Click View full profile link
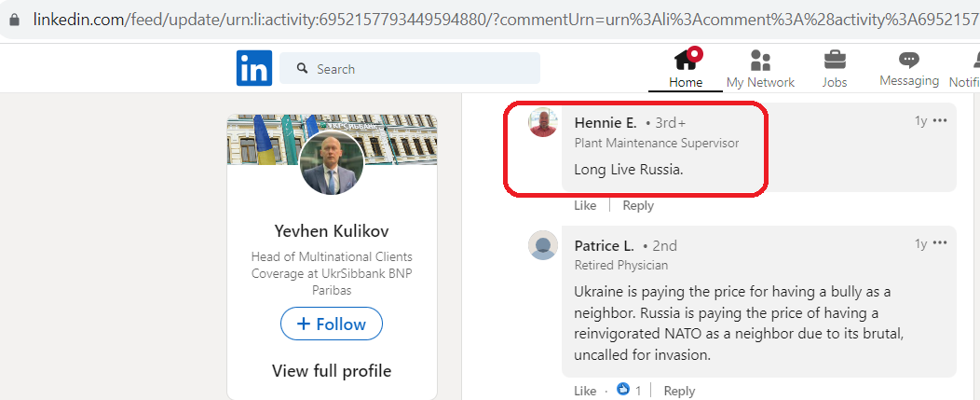This screenshot has height=400, width=980. point(332,370)
